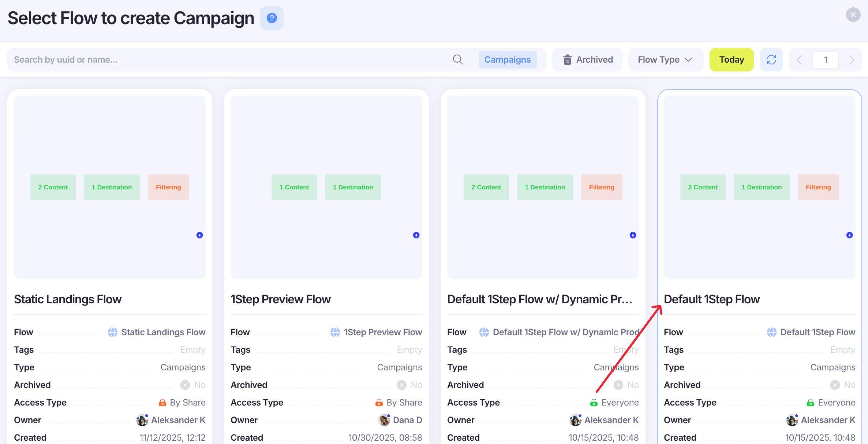
Task: Select Default 1Step Flow w/ Dynamic Pr... title
Action: point(539,299)
